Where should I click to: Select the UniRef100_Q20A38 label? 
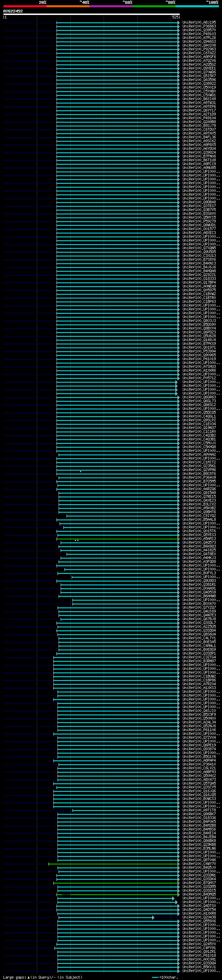(x=199, y=918)
